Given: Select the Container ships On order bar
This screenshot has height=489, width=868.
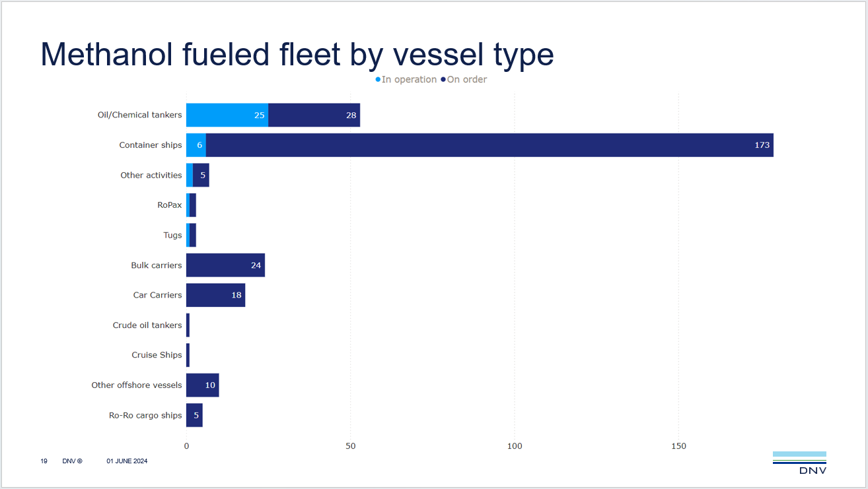Looking at the screenshot, I should (x=489, y=145).
